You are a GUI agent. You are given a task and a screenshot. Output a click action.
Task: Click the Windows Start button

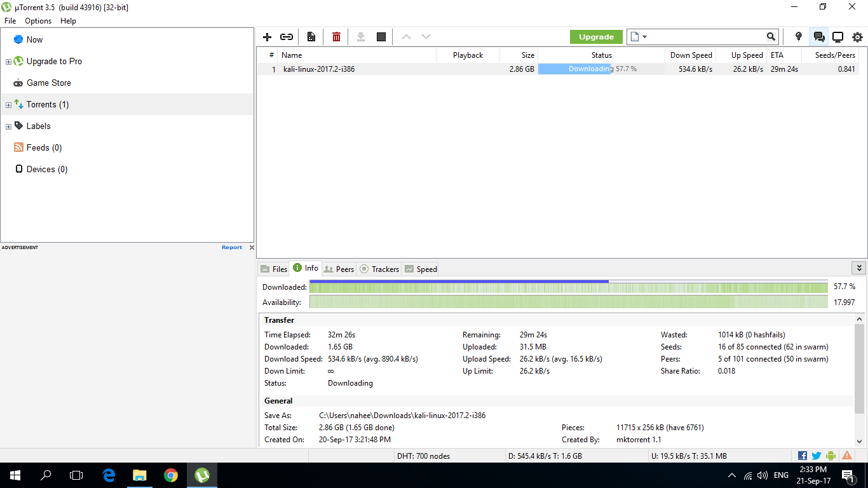pyautogui.click(x=15, y=475)
